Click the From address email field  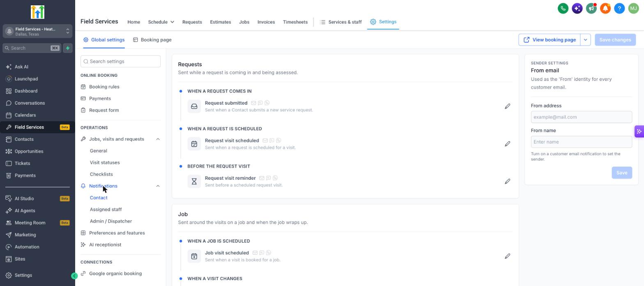tap(581, 117)
